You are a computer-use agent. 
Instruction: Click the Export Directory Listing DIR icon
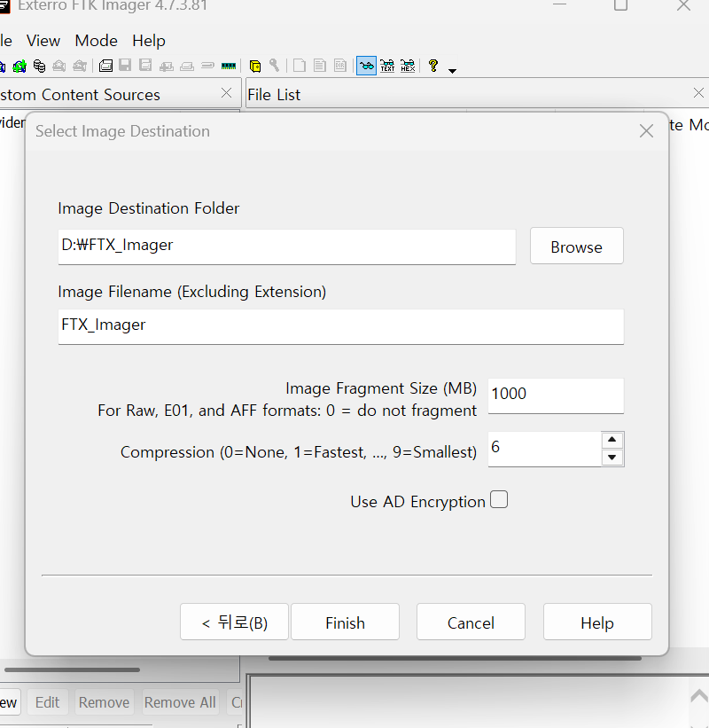(340, 66)
